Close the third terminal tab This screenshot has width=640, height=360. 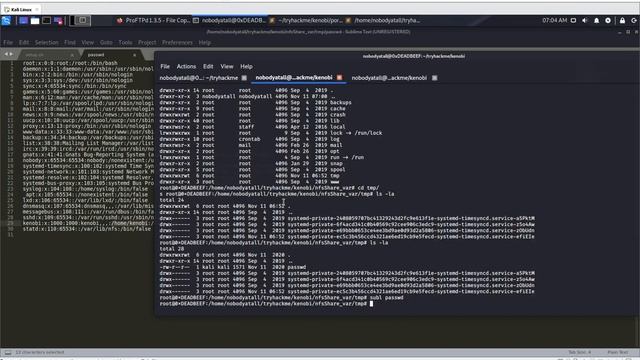pyautogui.click(x=435, y=78)
